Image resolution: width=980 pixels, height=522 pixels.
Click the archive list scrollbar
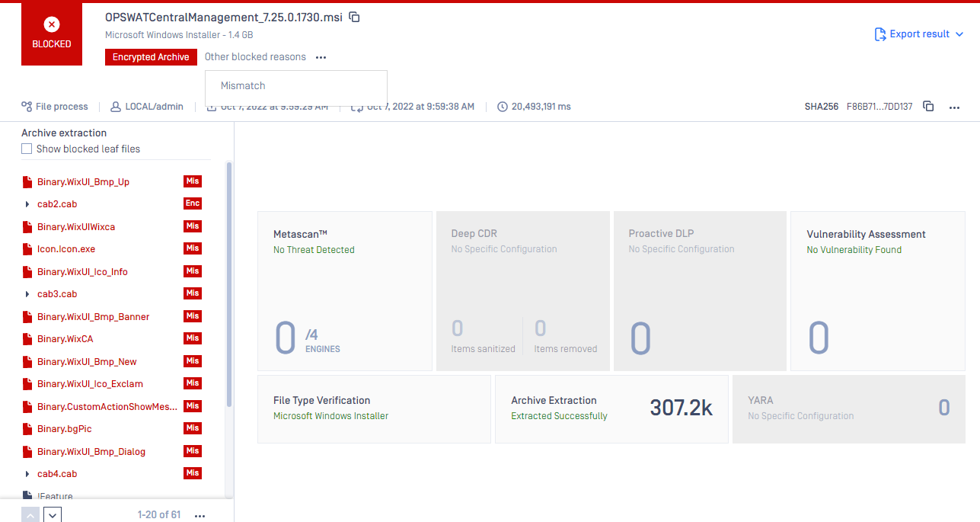(229, 283)
